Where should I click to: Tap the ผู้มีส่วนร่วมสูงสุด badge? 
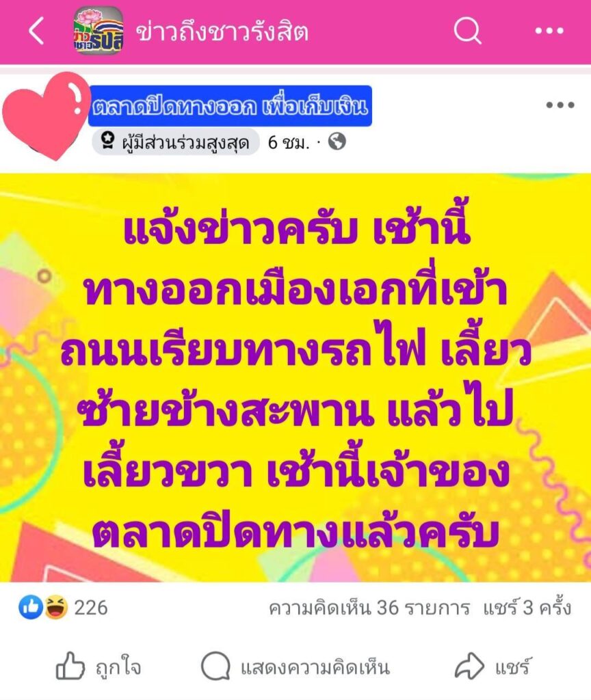(x=176, y=142)
